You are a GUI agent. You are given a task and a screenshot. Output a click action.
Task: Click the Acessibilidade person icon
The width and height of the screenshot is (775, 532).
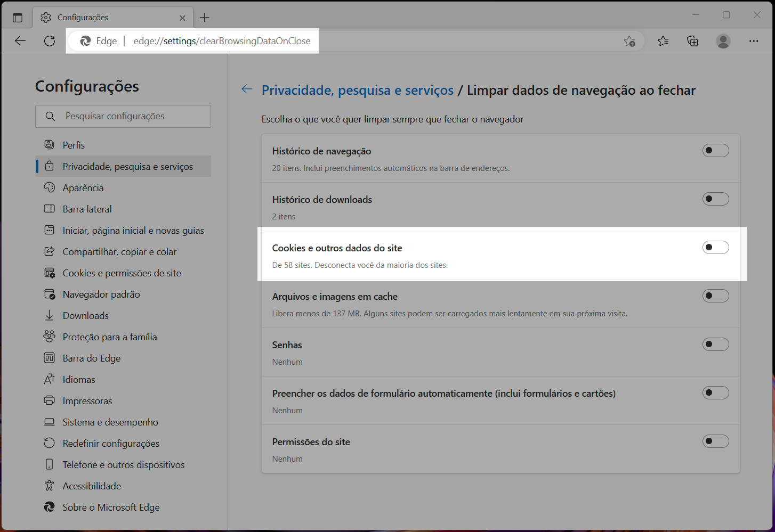[x=49, y=486]
